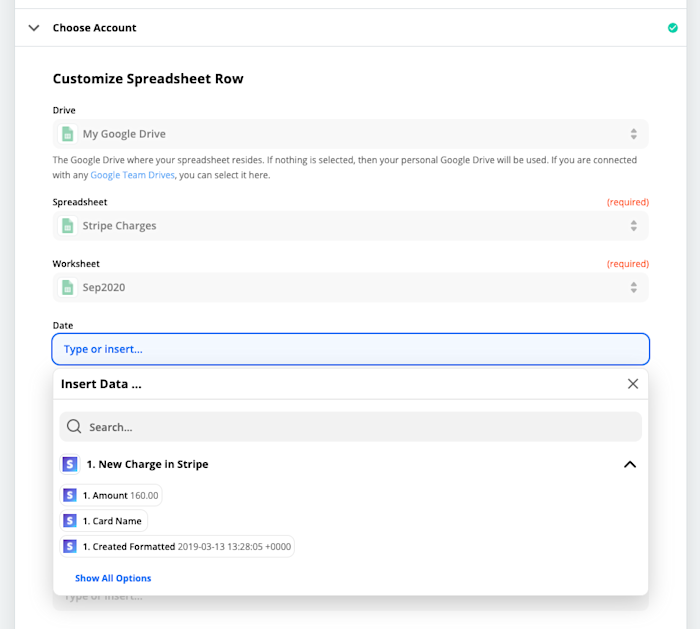Click the magnifier icon in search box
This screenshot has height=629, width=700.
74,427
